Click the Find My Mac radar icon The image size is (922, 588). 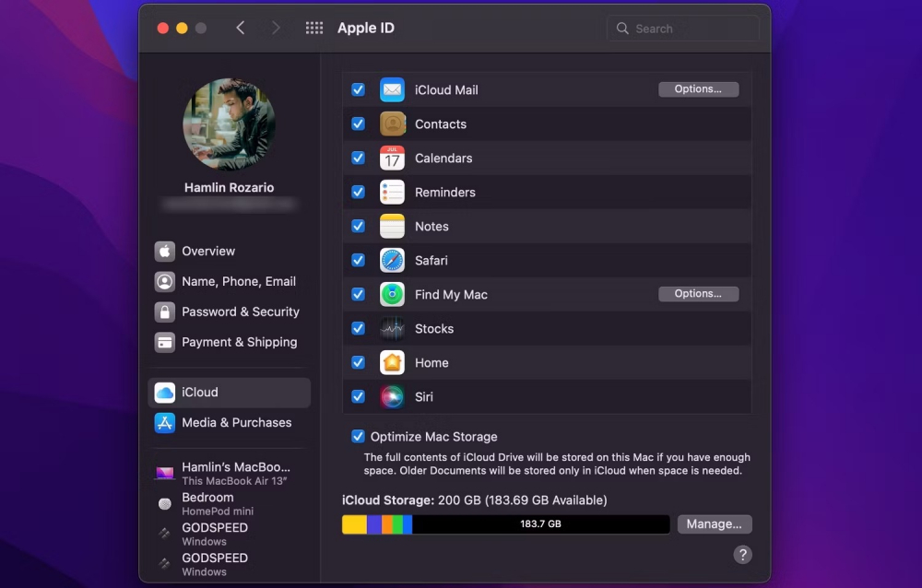(392, 295)
